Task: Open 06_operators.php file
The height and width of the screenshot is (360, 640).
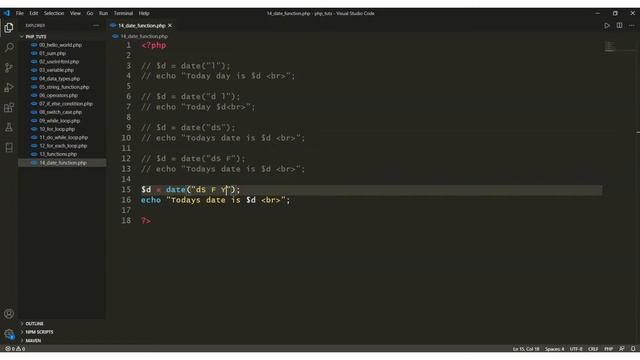Action: point(58,95)
